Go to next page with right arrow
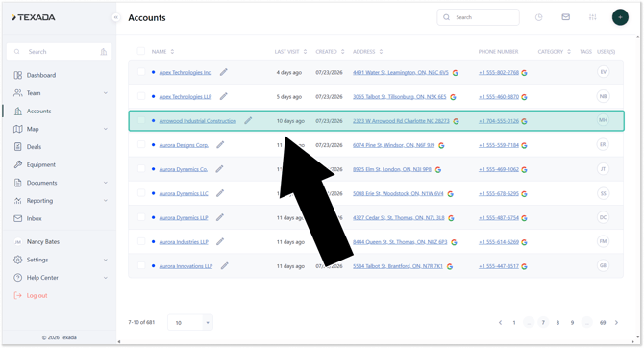644x348 pixels. (x=616, y=323)
